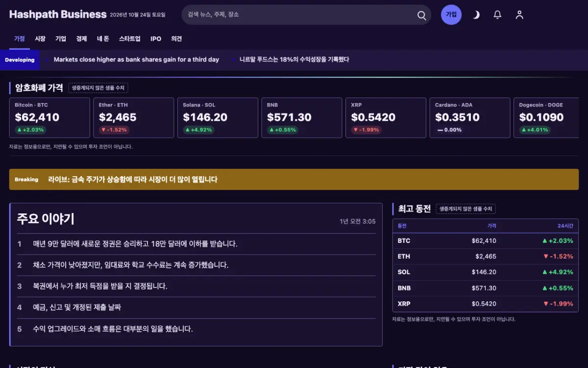Go to the 경제 tab

(81, 39)
